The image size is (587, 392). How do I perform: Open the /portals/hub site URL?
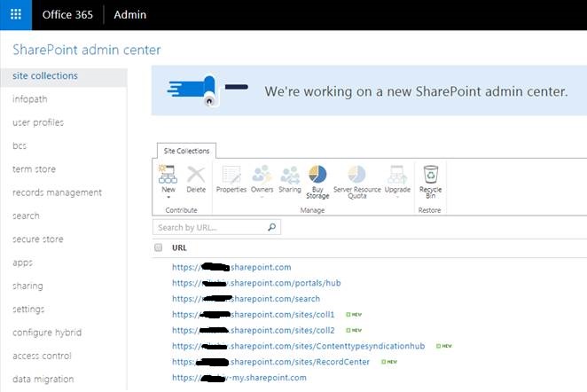256,283
